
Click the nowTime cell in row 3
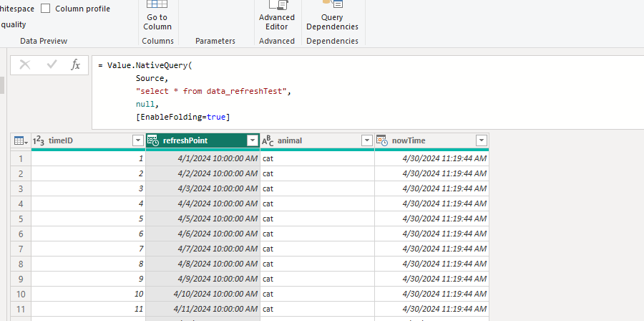coord(431,188)
